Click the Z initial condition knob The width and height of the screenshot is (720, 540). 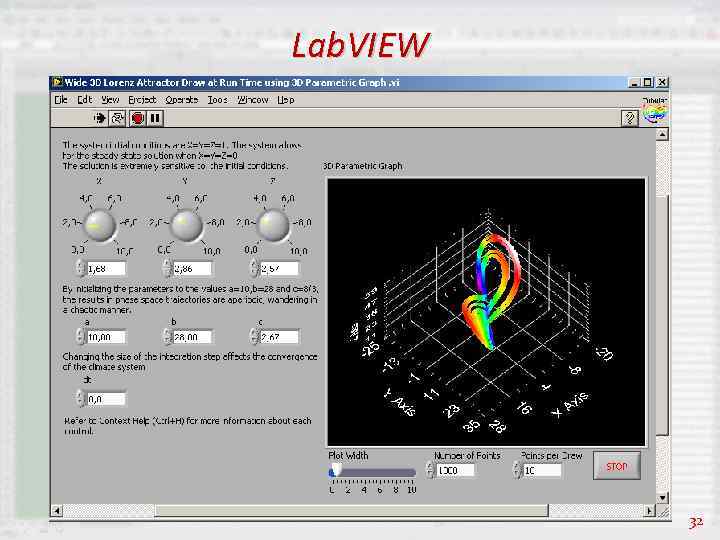click(x=273, y=225)
